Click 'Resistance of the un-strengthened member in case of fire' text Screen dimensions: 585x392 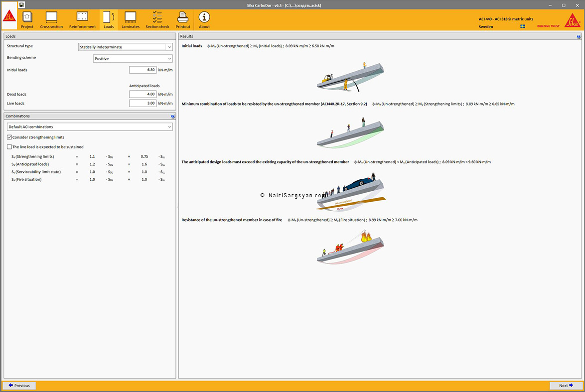[232, 220]
